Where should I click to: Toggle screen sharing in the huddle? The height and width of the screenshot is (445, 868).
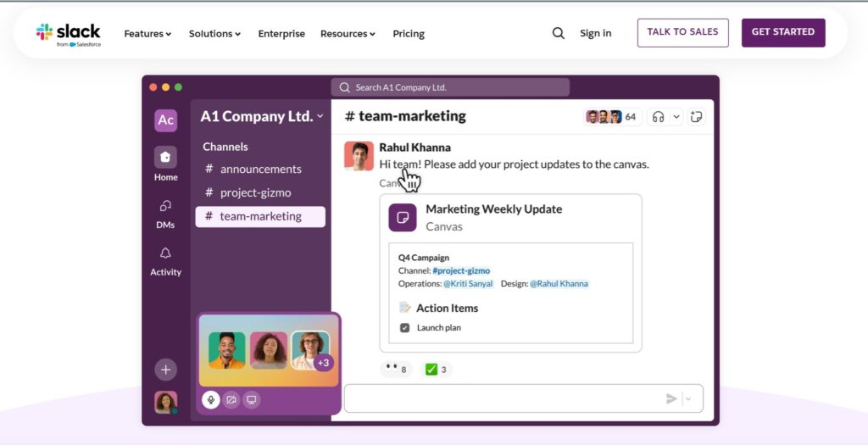coord(251,399)
